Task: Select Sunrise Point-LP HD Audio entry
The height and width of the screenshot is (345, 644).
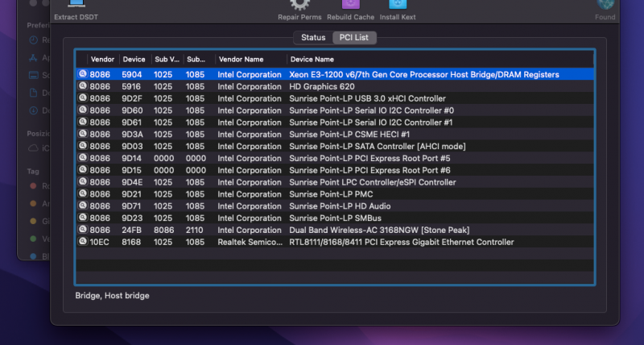Action: point(340,206)
